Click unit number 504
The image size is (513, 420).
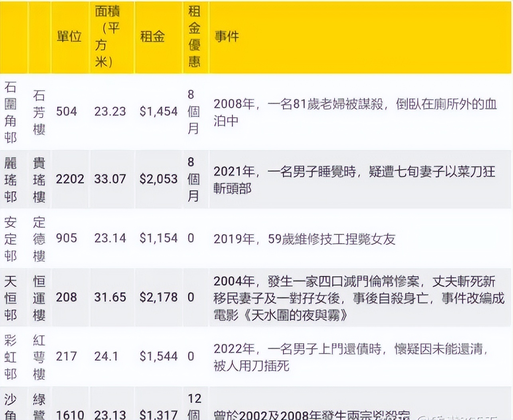click(x=67, y=112)
